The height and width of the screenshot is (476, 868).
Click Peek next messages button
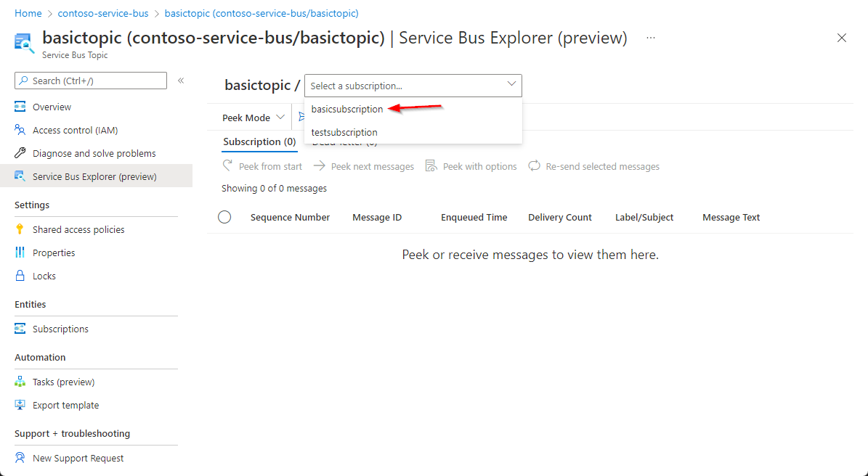pyautogui.click(x=364, y=166)
